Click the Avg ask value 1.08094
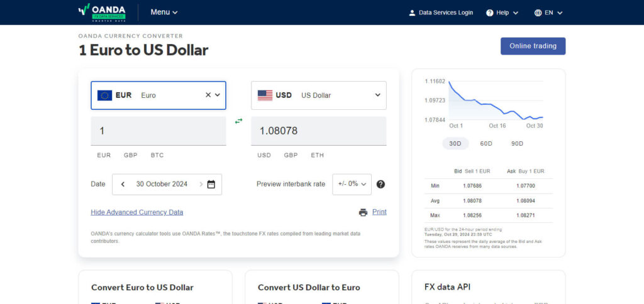Screen dimensions: 644x304 [x=526, y=200]
